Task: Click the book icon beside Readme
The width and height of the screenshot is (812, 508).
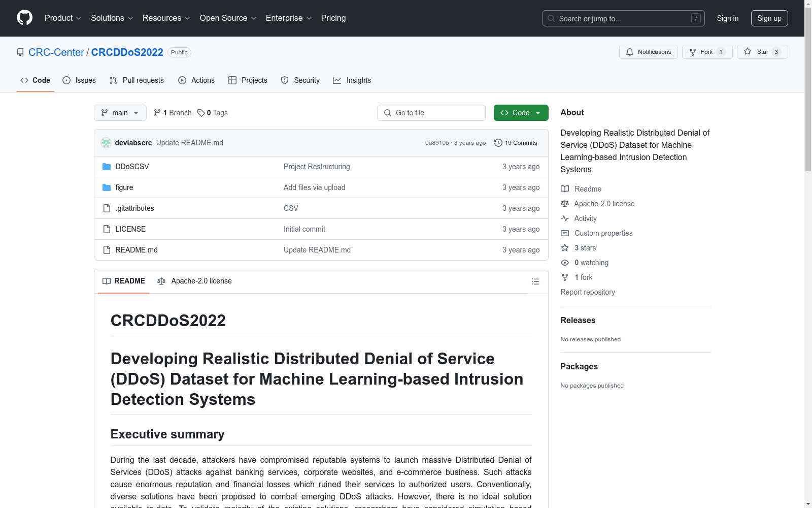Action: click(565, 189)
